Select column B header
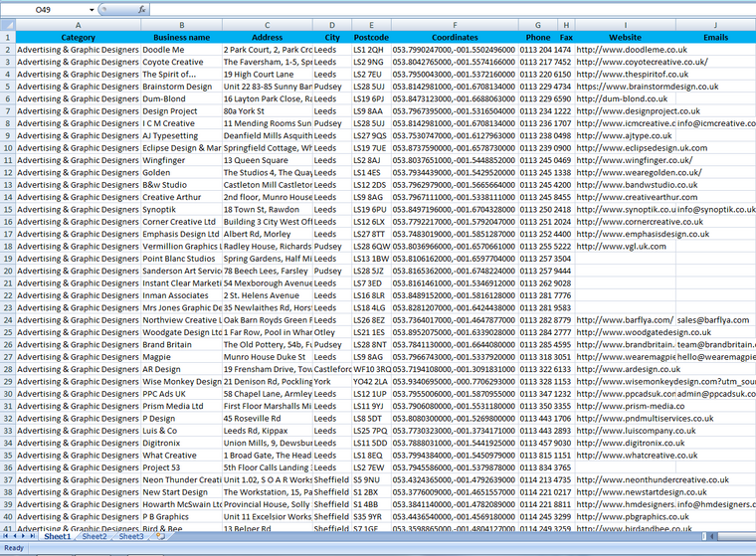This screenshot has height=556, width=756. pos(182,25)
